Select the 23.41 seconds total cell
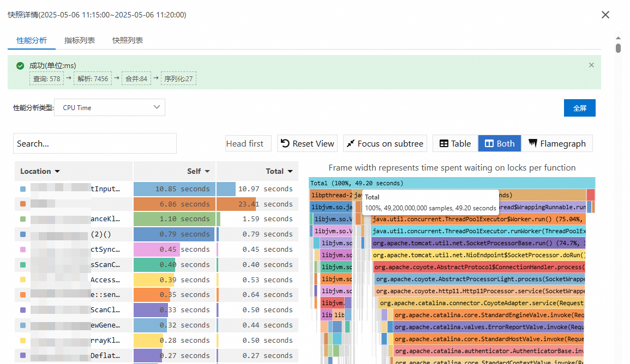Screen dimensions: 630x364 pyautogui.click(x=257, y=204)
